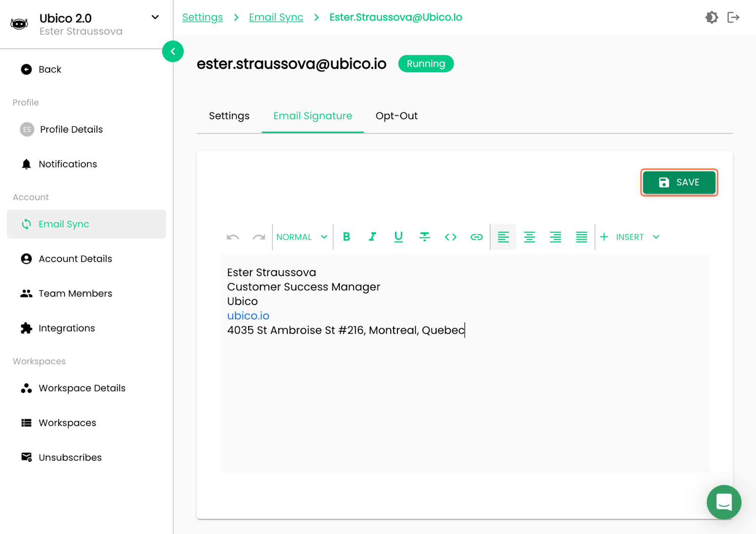This screenshot has width=756, height=534.
Task: Open Notifications settings
Action: (86, 164)
